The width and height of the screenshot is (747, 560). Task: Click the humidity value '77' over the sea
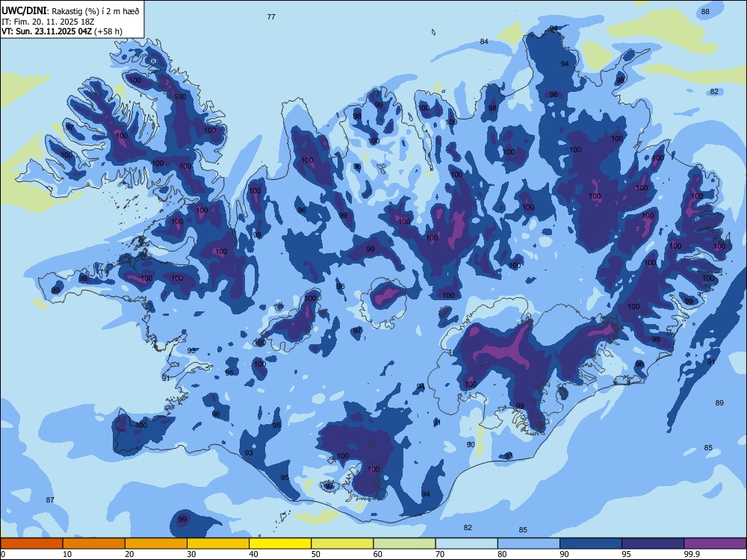[271, 16]
